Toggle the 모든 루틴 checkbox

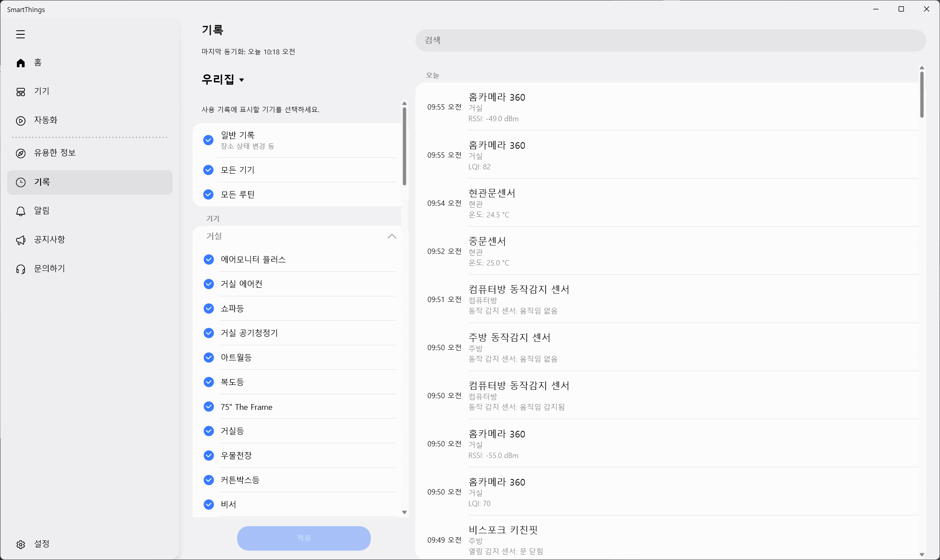208,194
